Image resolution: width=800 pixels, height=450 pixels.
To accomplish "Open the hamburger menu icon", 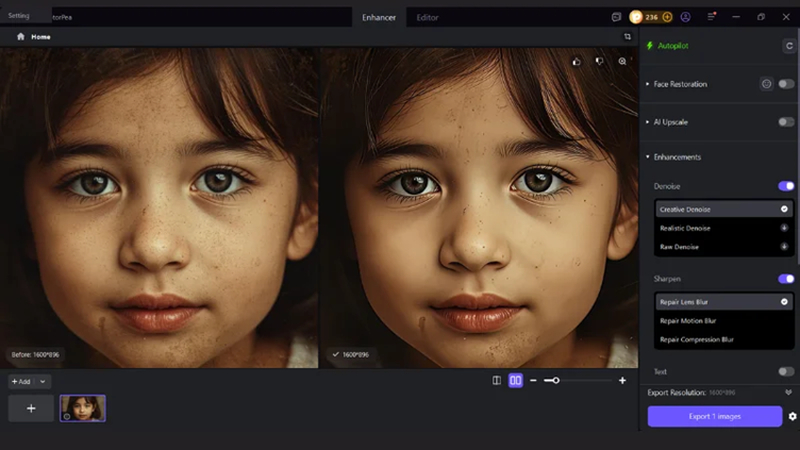I will click(x=711, y=17).
